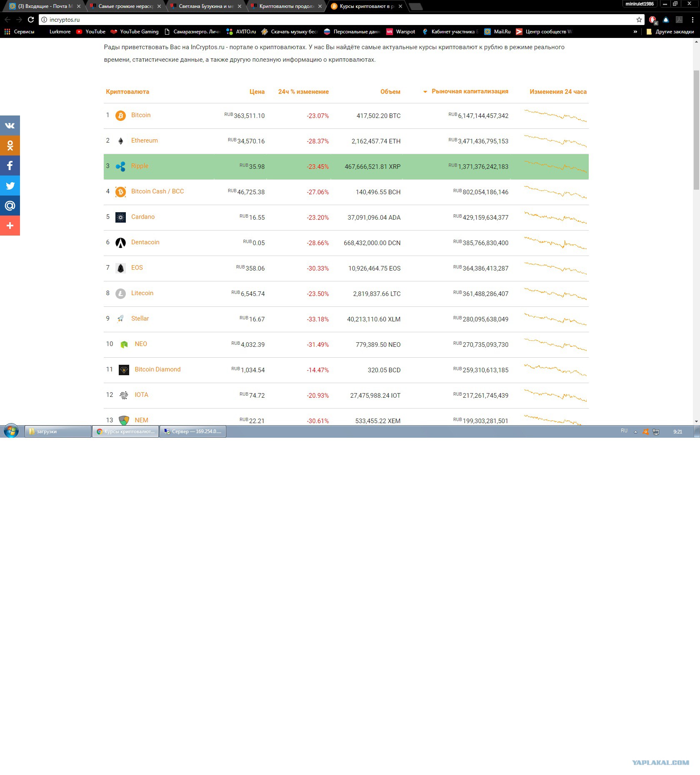This screenshot has height=775, width=700.
Task: Open the Bitcoin currency link
Action: (x=141, y=115)
